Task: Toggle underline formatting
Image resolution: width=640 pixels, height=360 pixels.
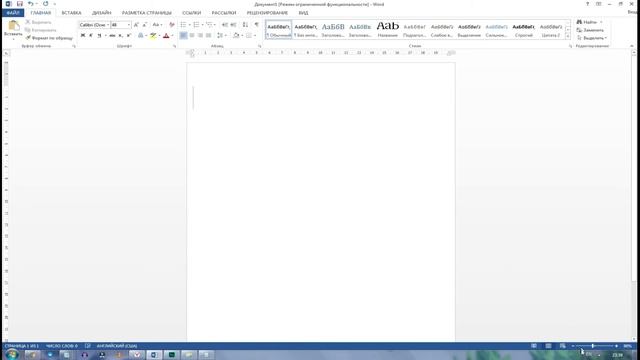Action: click(99, 36)
